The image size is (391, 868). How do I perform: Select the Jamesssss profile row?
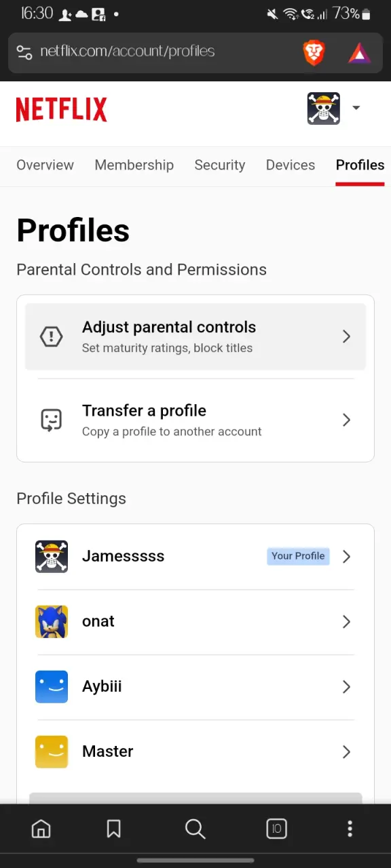click(x=195, y=557)
